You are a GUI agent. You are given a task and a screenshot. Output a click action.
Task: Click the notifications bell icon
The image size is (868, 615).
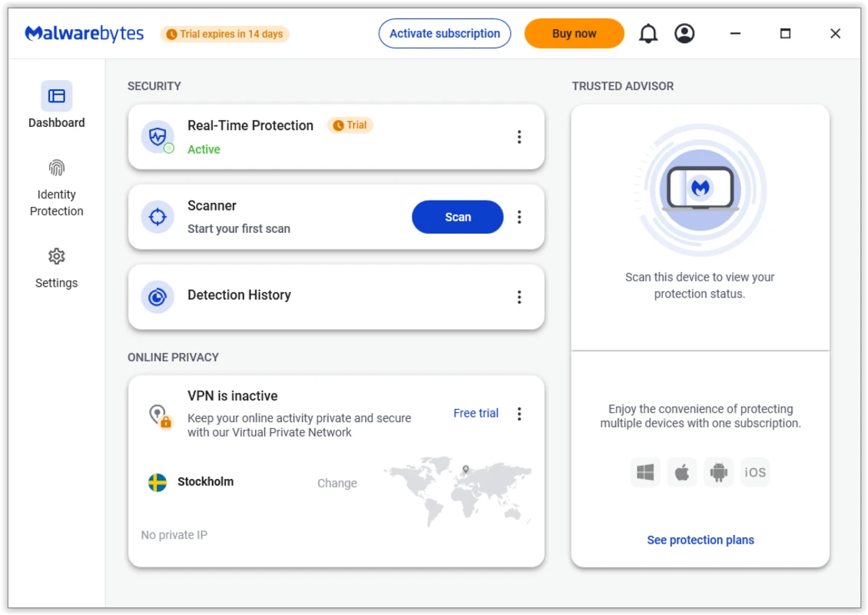click(x=648, y=33)
